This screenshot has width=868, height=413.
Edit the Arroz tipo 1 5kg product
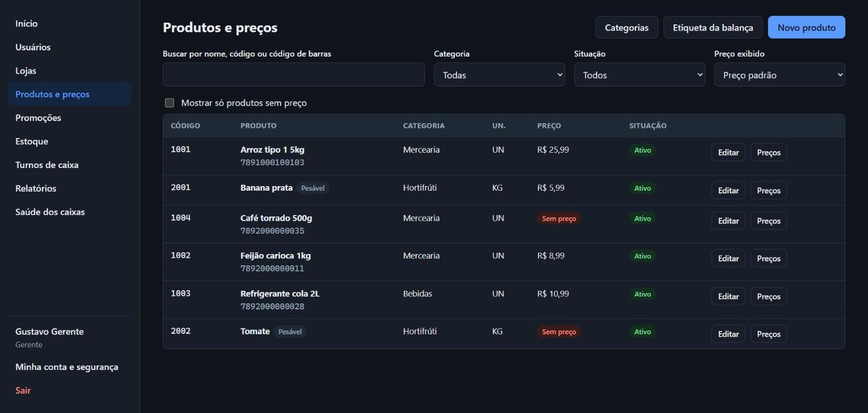coord(728,152)
